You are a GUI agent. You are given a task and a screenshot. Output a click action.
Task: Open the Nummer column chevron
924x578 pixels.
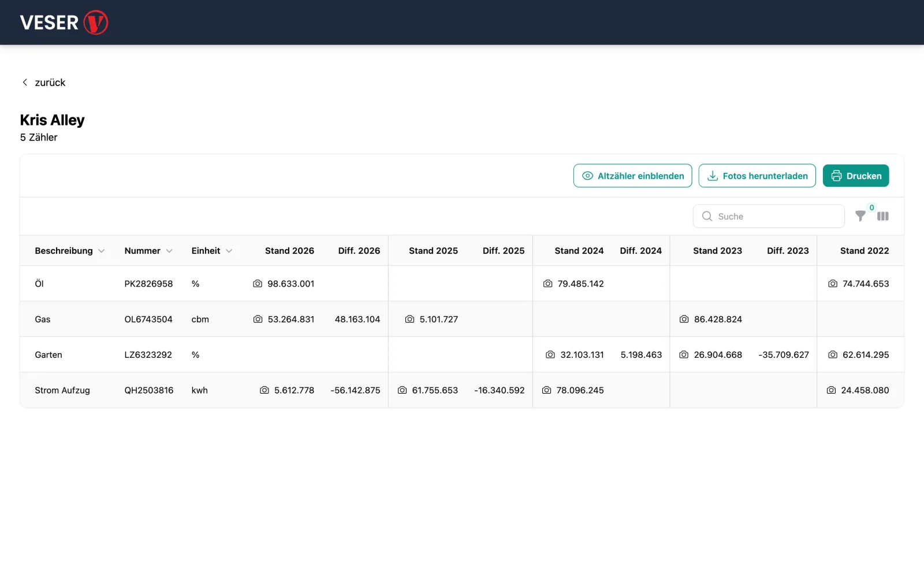(169, 251)
